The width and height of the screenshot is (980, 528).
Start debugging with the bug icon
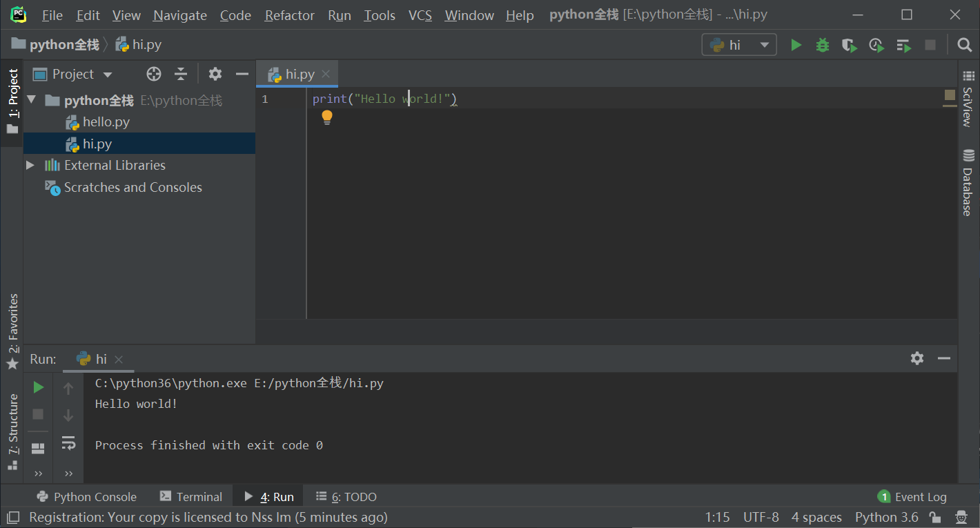click(x=823, y=45)
